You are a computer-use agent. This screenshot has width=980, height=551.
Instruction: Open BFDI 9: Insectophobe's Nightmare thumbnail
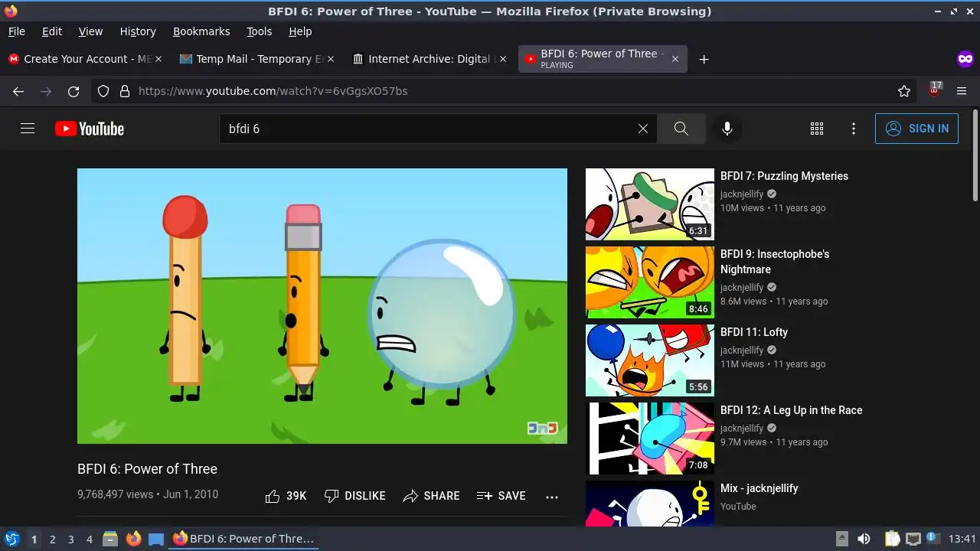click(x=650, y=282)
